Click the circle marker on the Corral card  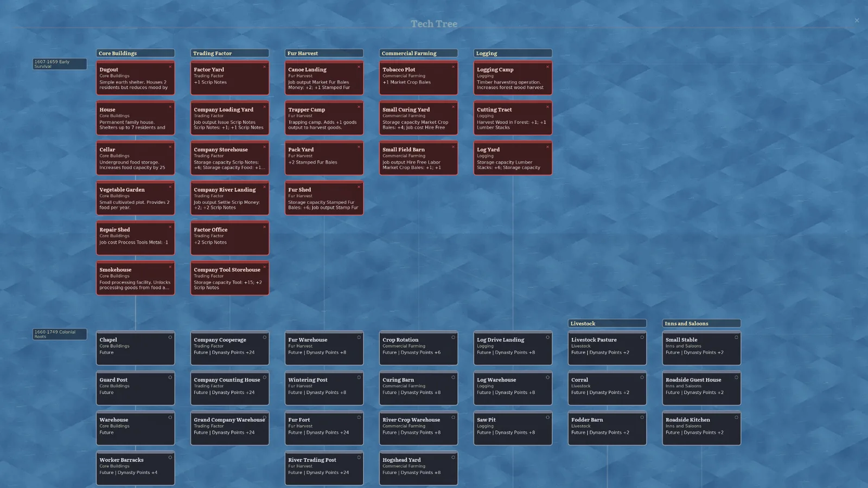coord(642,377)
